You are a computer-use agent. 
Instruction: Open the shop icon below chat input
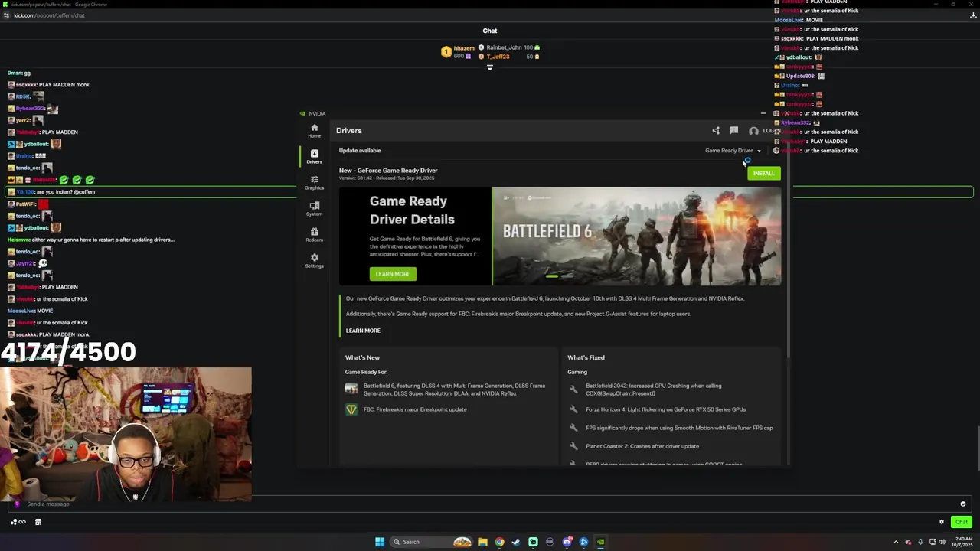point(38,522)
